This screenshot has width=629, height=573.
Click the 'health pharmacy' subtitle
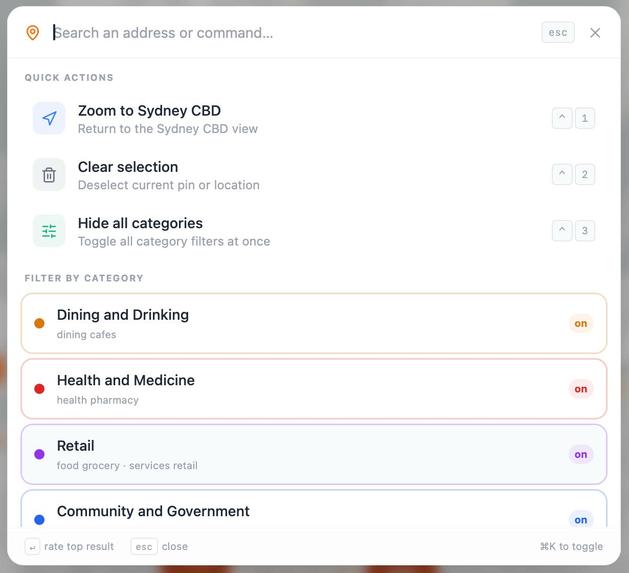(x=97, y=400)
